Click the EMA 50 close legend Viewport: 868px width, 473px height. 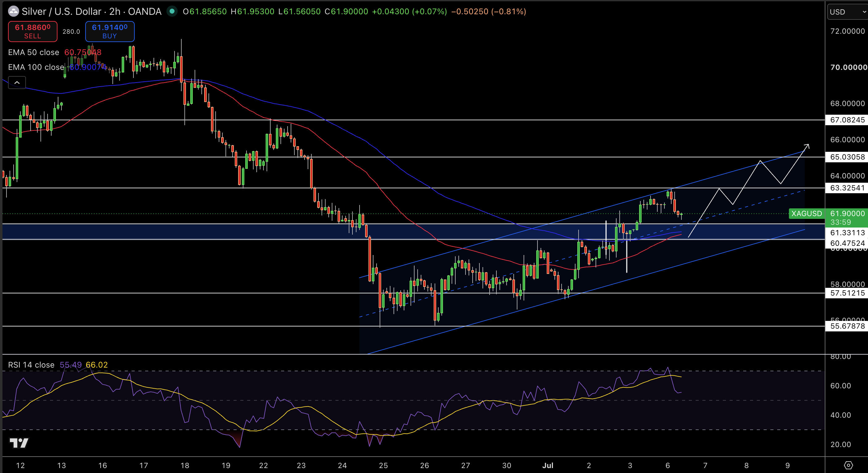point(34,52)
